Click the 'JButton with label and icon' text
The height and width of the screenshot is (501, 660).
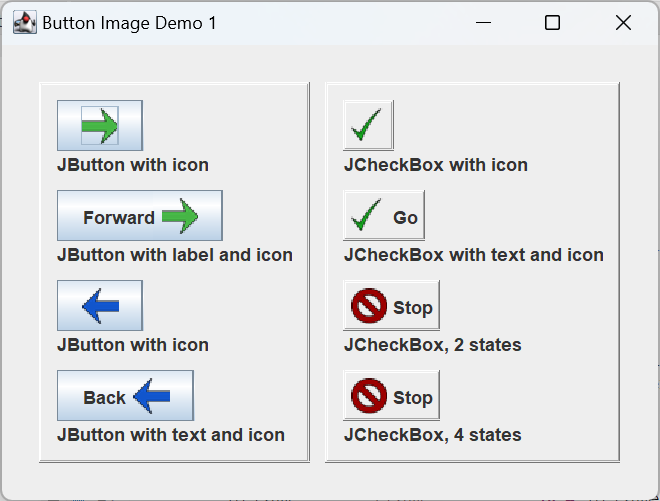click(175, 255)
